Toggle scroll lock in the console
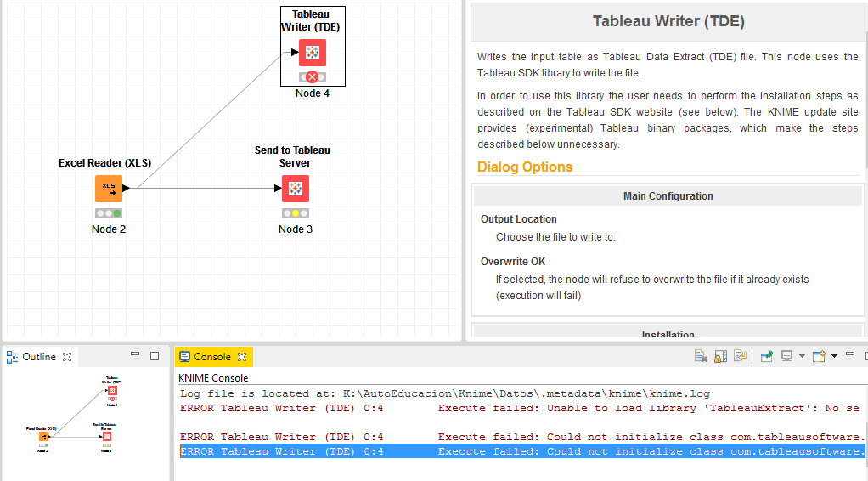Image resolution: width=868 pixels, height=481 pixels. pos(721,356)
